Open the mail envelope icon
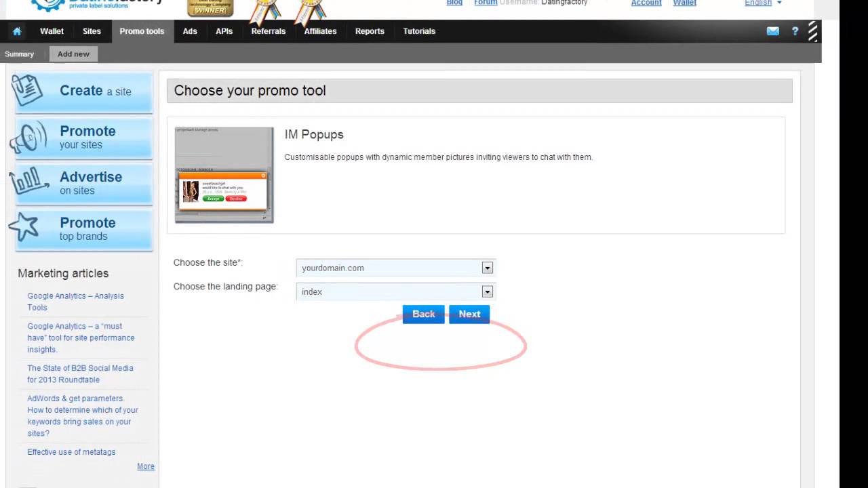Image resolution: width=868 pixels, height=488 pixels. [x=772, y=31]
